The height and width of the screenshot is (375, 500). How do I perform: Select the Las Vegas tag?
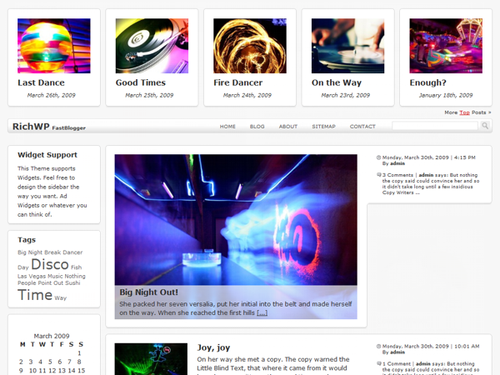pyautogui.click(x=32, y=276)
